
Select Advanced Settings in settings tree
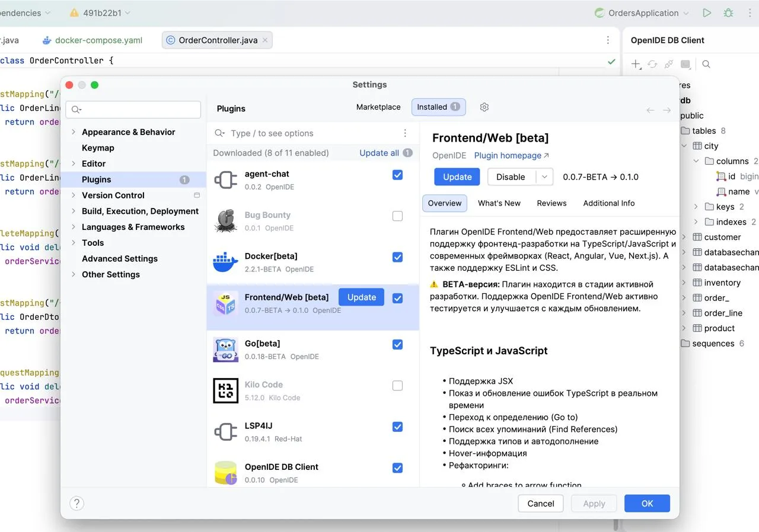(x=120, y=259)
